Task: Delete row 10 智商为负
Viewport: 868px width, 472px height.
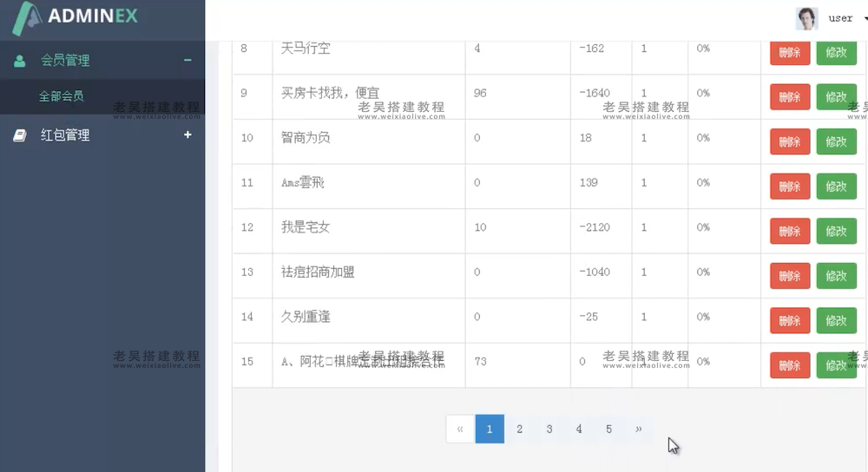Action: click(790, 141)
